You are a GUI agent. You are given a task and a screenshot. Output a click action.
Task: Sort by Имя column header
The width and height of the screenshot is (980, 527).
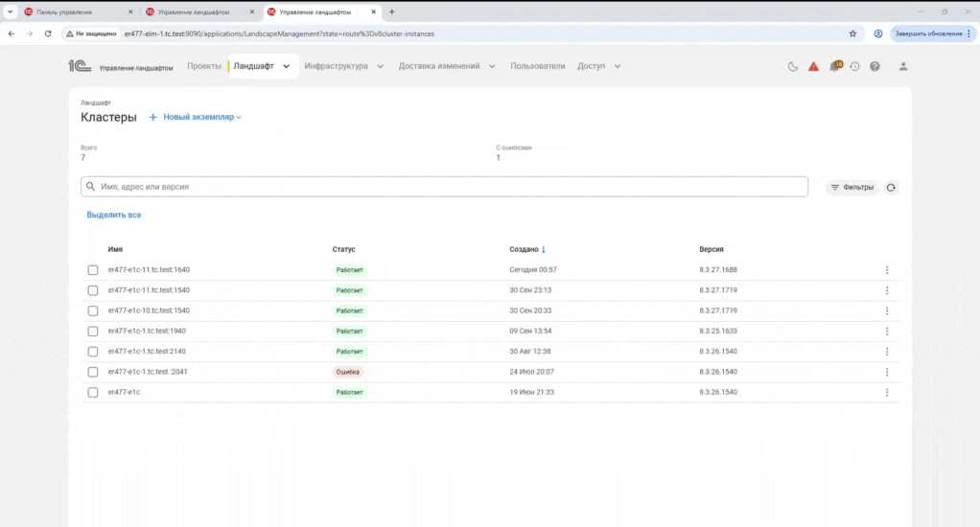pos(115,249)
